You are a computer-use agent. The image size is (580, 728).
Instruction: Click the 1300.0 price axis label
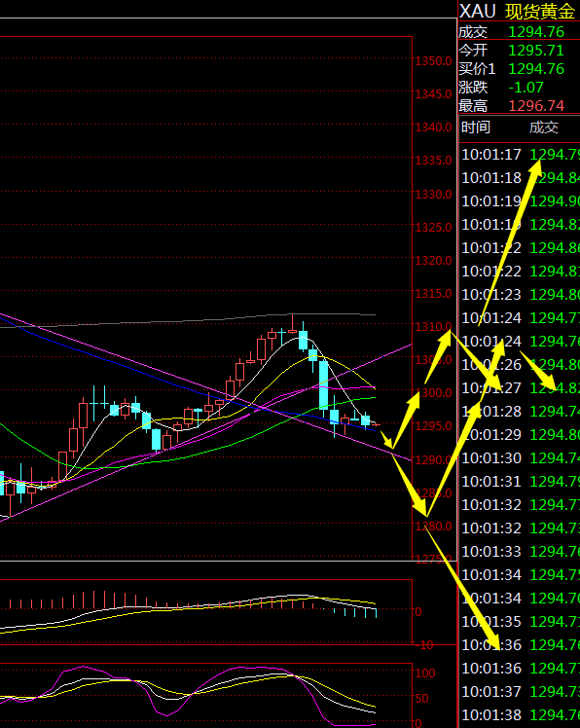433,393
